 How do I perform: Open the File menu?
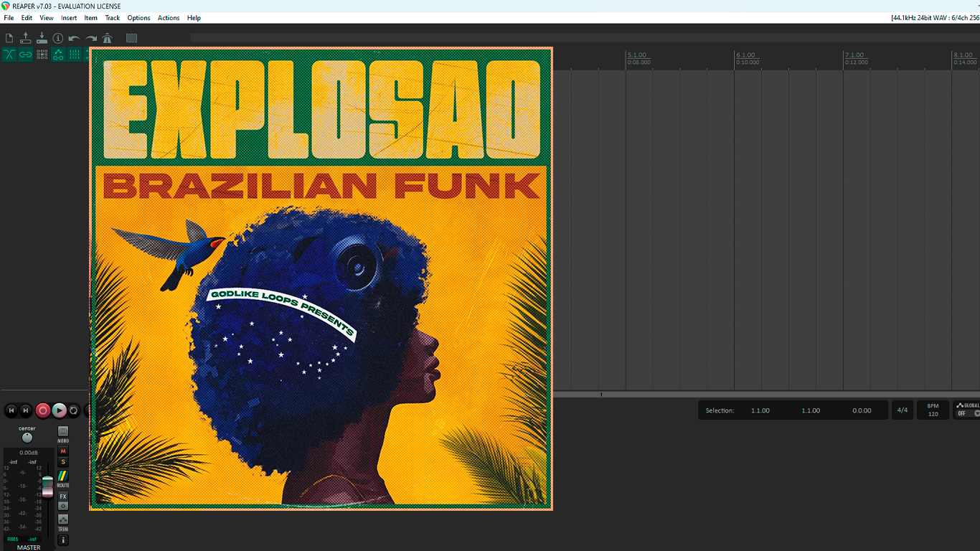point(9,18)
